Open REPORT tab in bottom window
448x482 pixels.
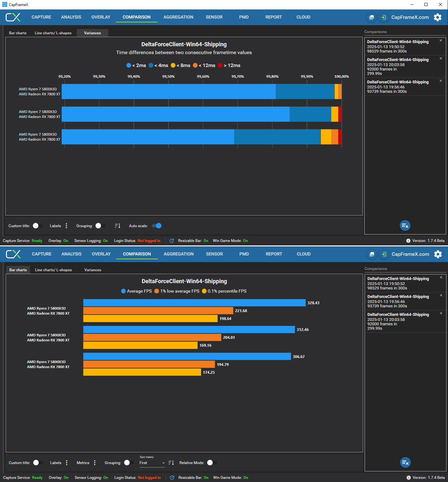click(274, 254)
